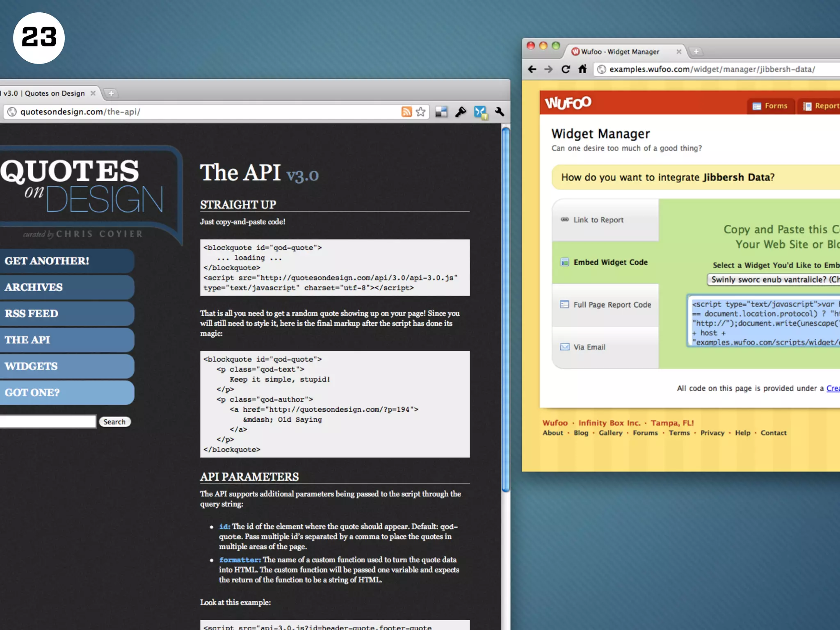The image size is (840, 630).
Task: Click the blue scissors extension icon
Action: pyautogui.click(x=480, y=112)
